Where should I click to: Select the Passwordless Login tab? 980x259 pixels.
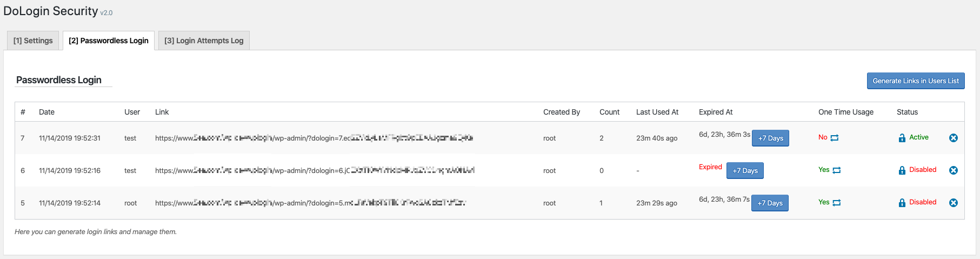pos(109,41)
